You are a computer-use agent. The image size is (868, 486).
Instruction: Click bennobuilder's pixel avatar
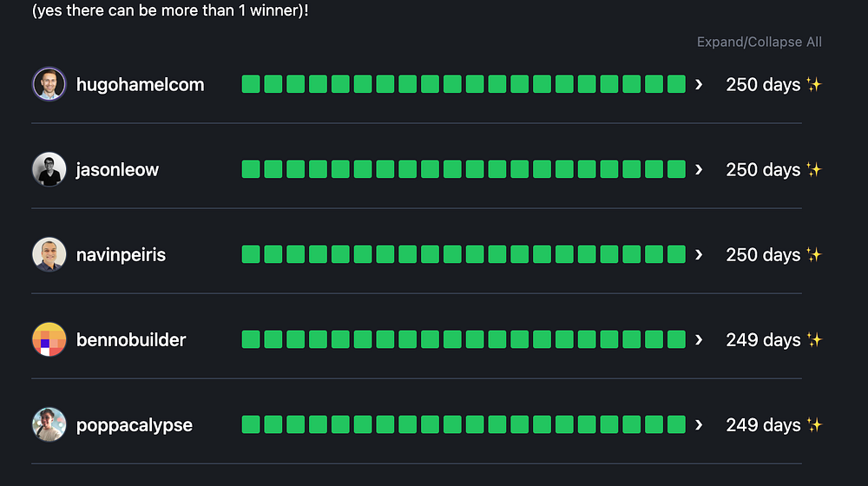click(x=49, y=339)
